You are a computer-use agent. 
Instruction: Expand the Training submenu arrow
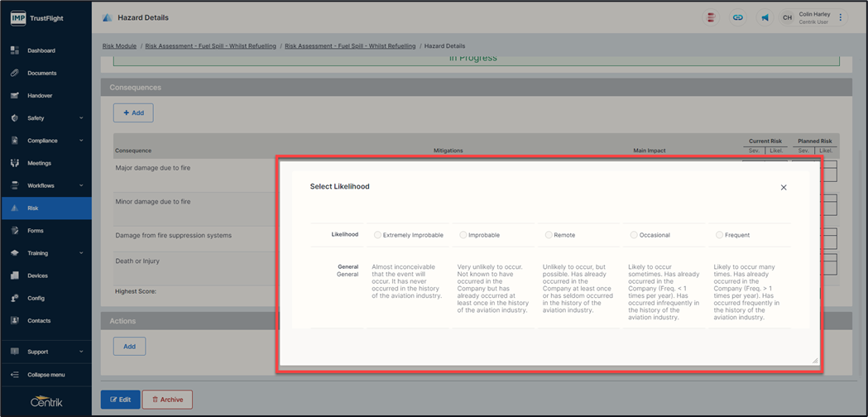point(81,253)
